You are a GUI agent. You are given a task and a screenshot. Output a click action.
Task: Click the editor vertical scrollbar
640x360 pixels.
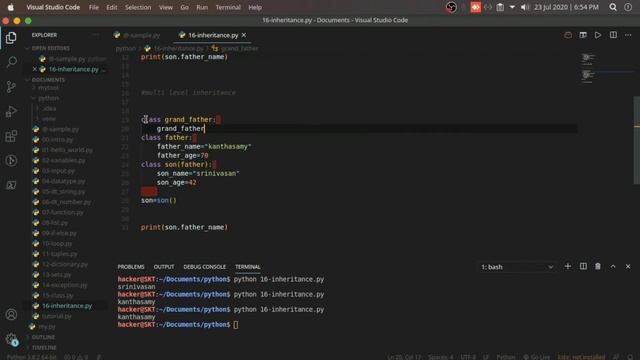(x=636, y=140)
